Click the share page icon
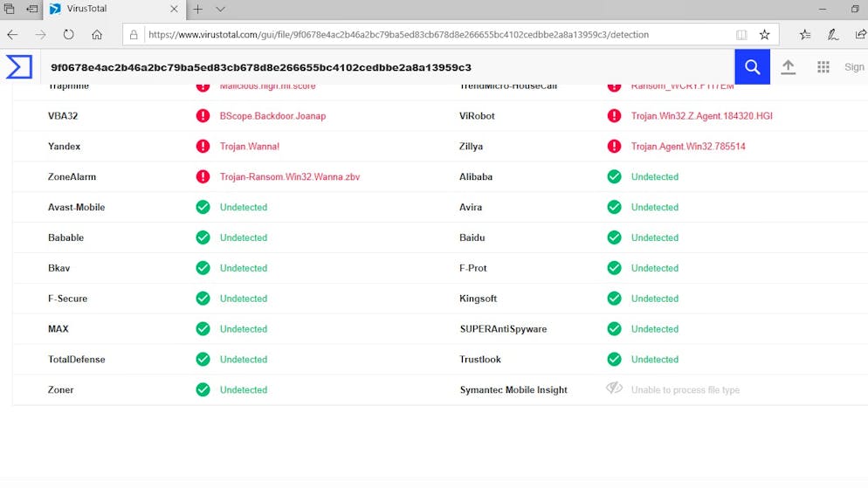Image resolution: width=868 pixels, height=488 pixels. 861,34
